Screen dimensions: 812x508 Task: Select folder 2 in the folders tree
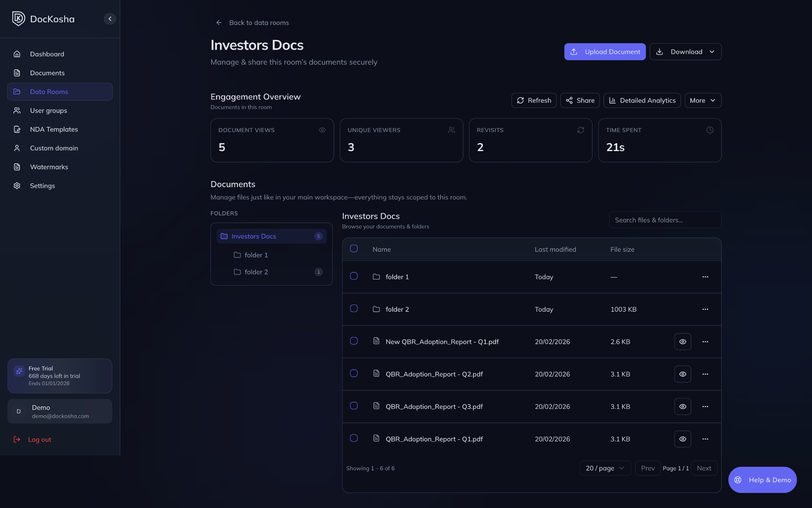click(256, 272)
